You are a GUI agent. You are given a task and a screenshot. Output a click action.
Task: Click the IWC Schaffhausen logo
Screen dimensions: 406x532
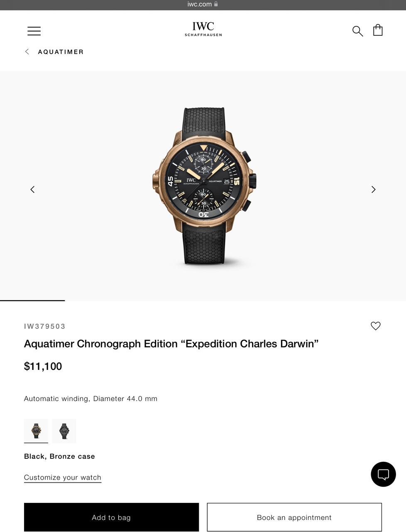coord(203,29)
